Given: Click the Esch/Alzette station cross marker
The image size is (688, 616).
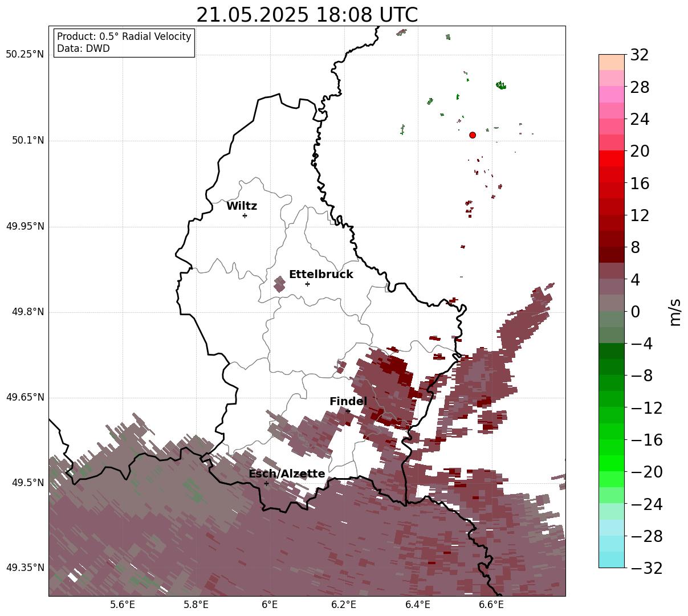Looking at the screenshot, I should (x=266, y=483).
